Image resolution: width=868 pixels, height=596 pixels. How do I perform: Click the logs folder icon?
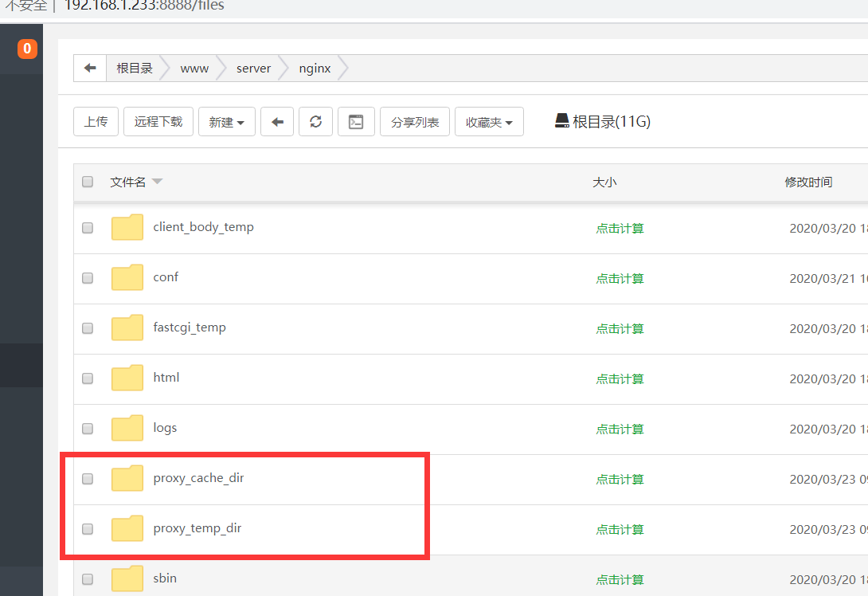127,428
